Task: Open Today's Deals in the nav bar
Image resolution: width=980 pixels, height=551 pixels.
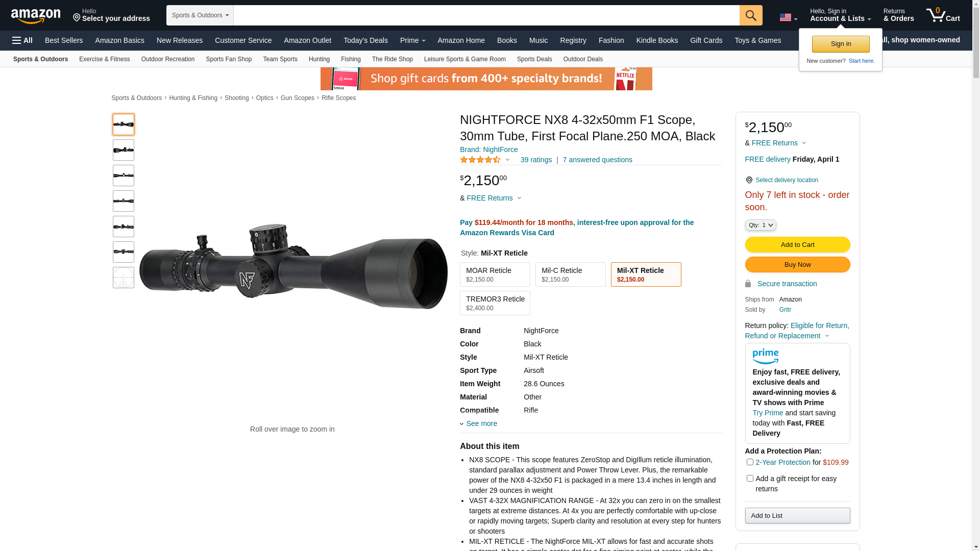Action: pos(365,40)
